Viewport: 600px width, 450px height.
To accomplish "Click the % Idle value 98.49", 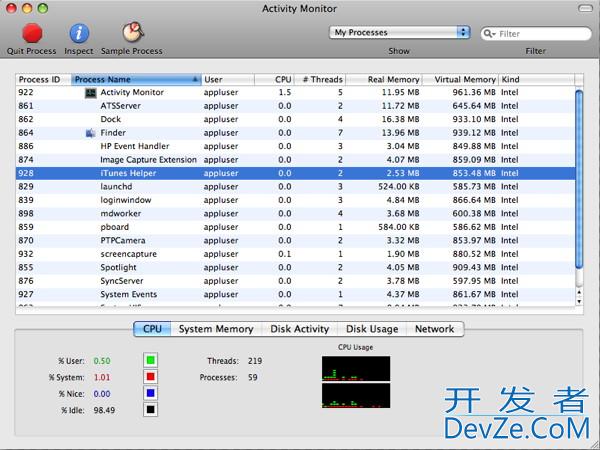I will pyautogui.click(x=104, y=410).
